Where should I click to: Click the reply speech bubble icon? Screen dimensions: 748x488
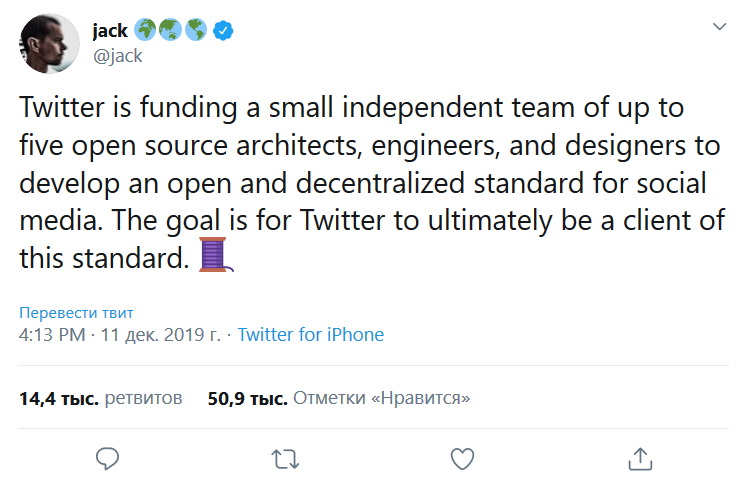[107, 459]
